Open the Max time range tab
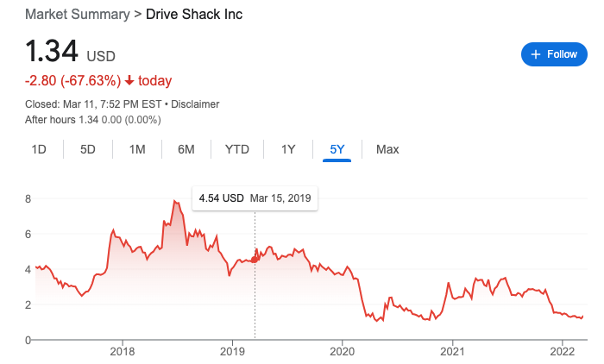Screen dimensions: 604x364 (x=387, y=149)
